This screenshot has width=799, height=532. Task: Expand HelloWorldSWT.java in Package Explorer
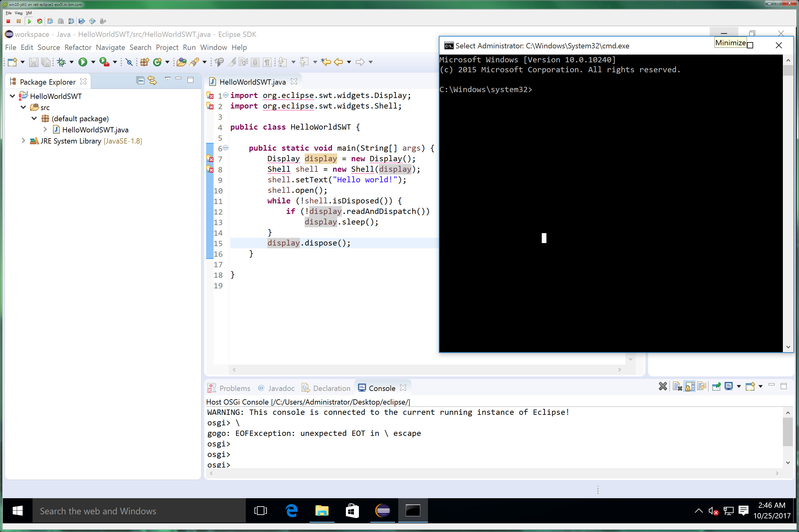pos(45,129)
